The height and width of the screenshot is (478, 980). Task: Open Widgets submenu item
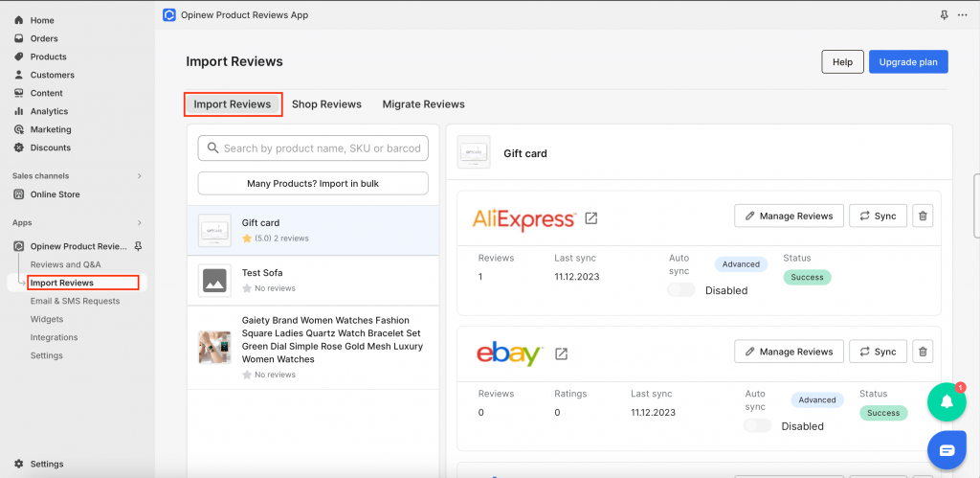point(47,319)
